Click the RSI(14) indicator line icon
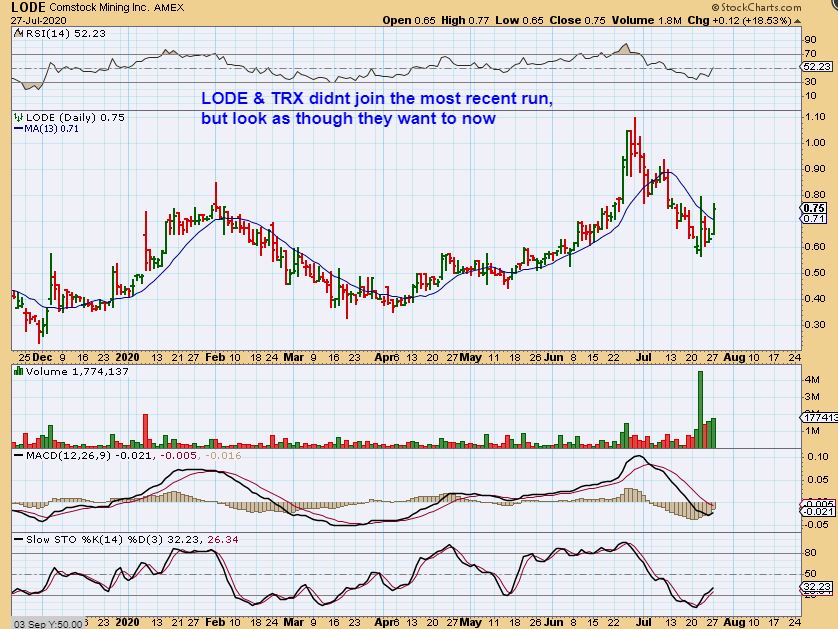 click(x=19, y=34)
